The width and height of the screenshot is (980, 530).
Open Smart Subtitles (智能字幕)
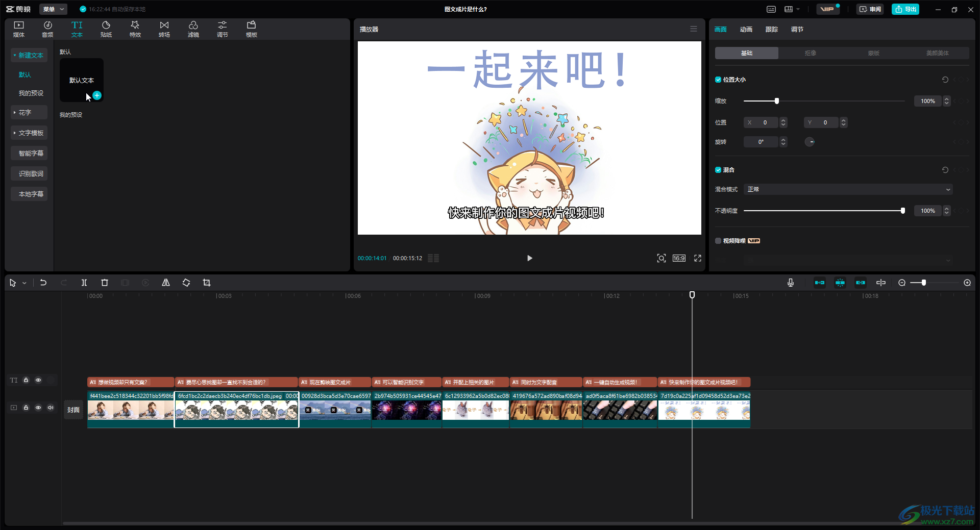point(29,153)
